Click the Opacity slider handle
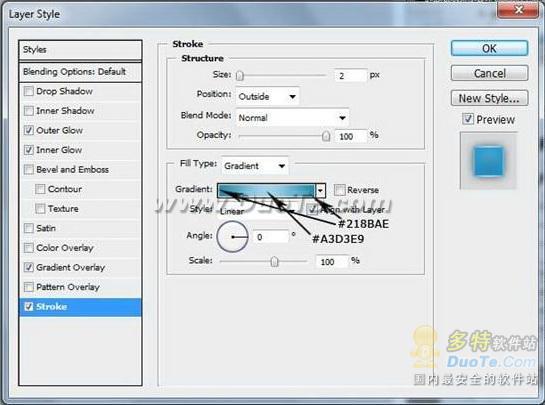 [x=326, y=136]
